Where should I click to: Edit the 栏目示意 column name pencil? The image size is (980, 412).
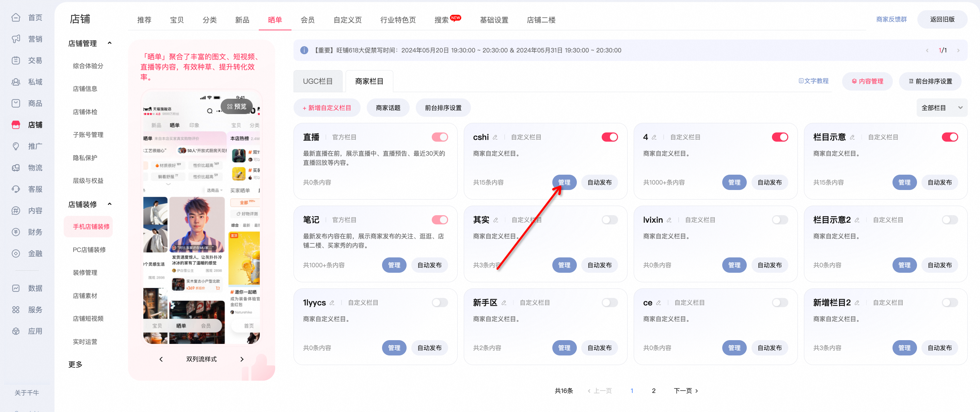pos(852,137)
